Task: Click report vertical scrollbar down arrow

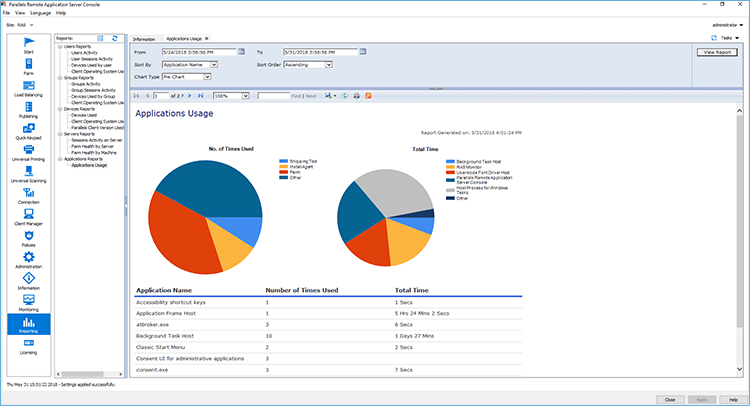Action: (739, 369)
